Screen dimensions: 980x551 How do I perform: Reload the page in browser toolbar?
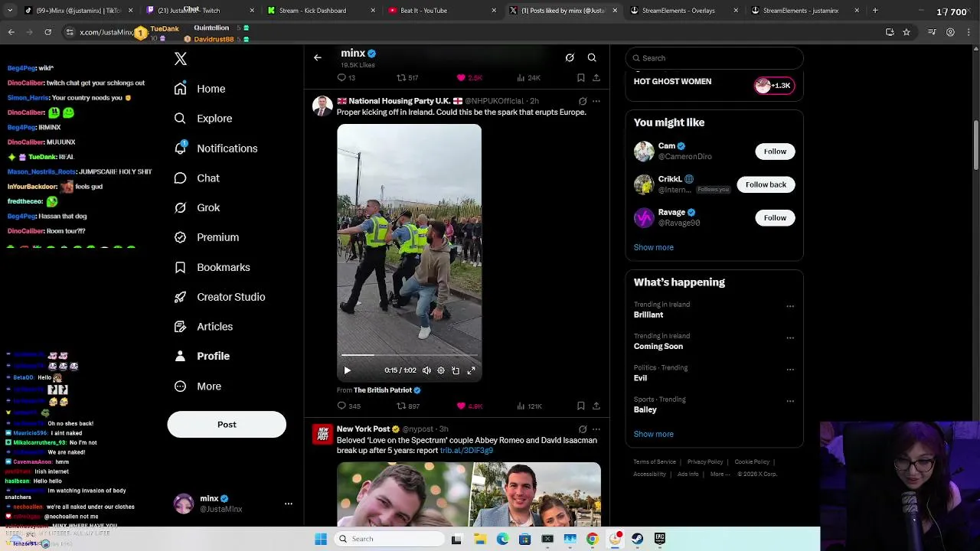(x=47, y=32)
